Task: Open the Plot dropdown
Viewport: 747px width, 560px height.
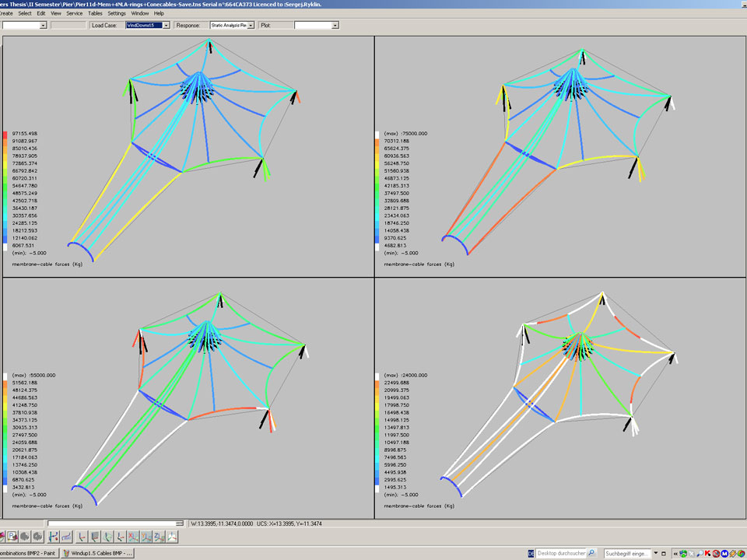Action: coord(335,26)
